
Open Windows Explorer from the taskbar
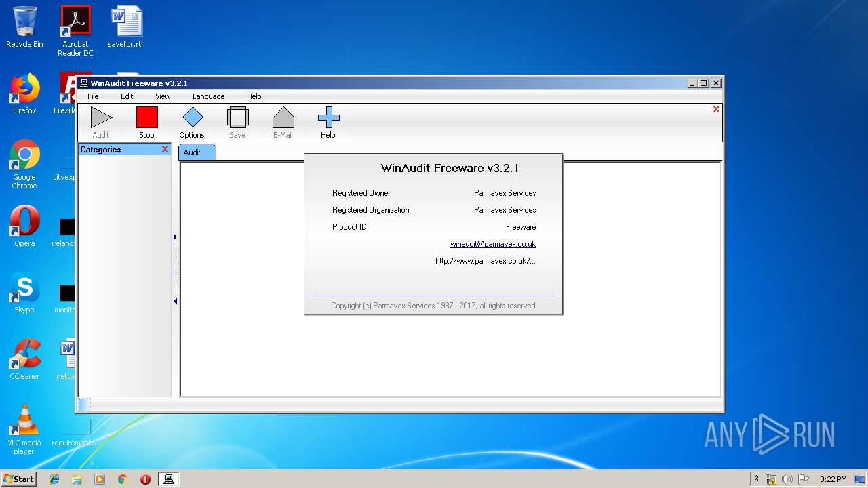(77, 479)
